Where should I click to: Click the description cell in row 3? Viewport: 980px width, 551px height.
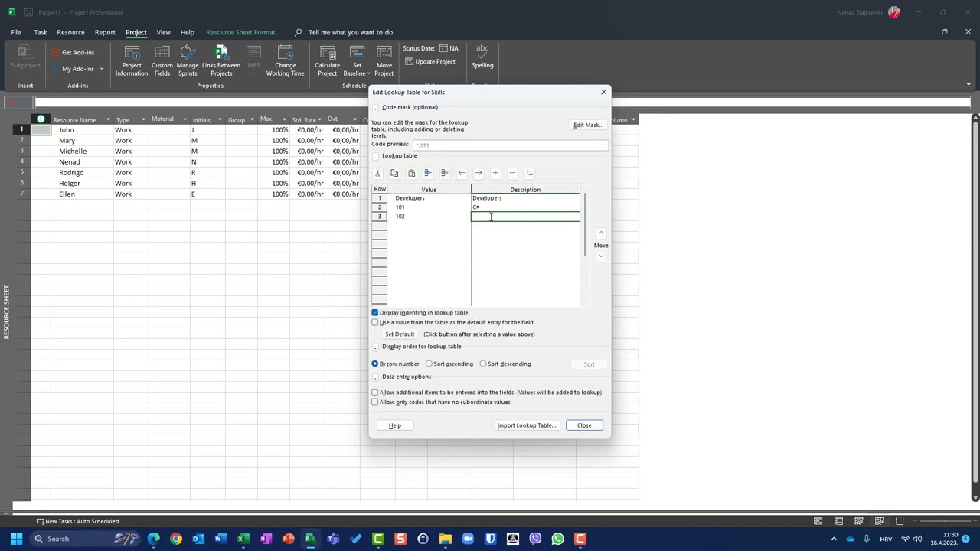tap(525, 217)
